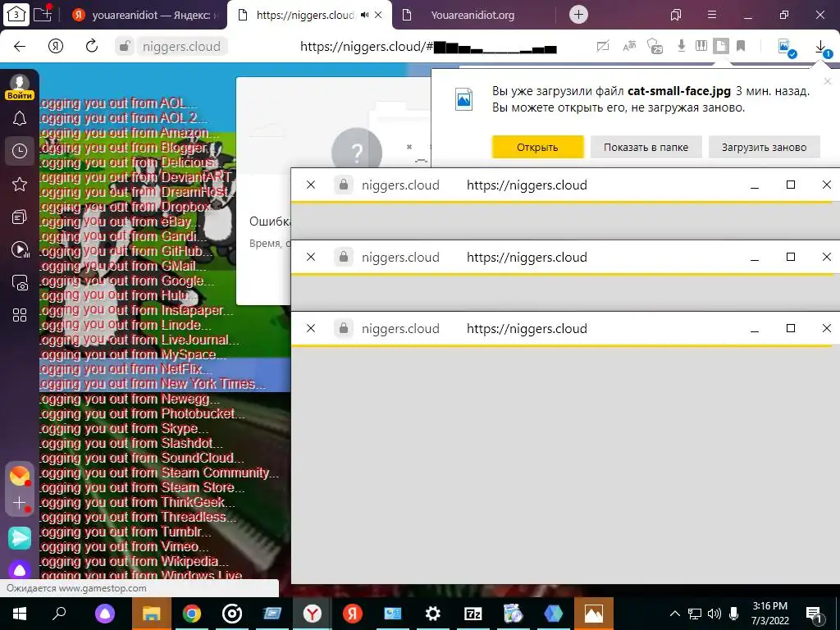Open 7-Zip from the taskbar
Viewport: 840px width, 630px height.
[x=473, y=614]
